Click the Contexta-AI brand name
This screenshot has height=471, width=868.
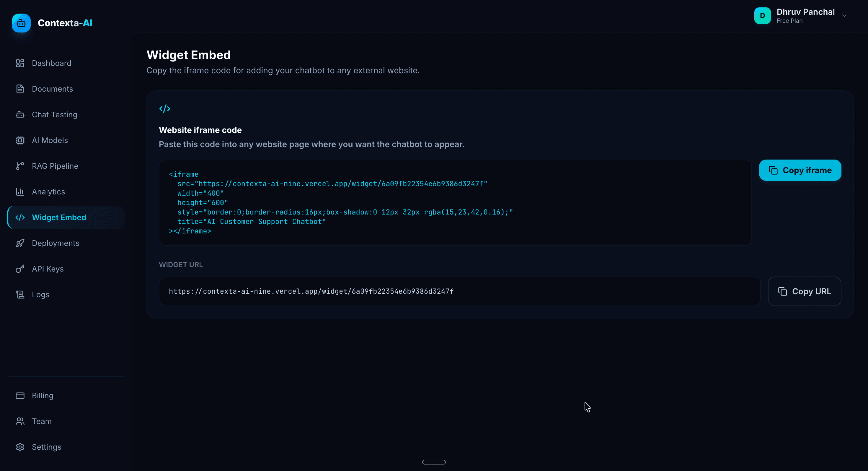tap(65, 23)
